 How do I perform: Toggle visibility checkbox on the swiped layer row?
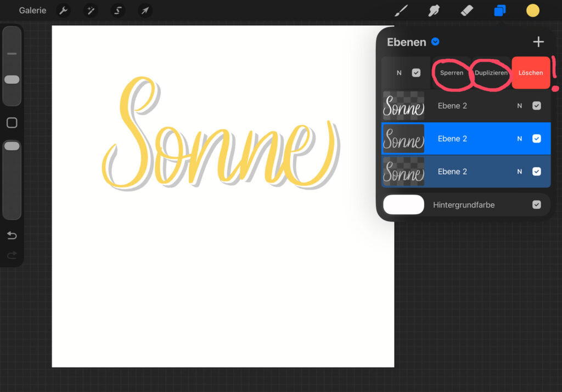pos(416,73)
